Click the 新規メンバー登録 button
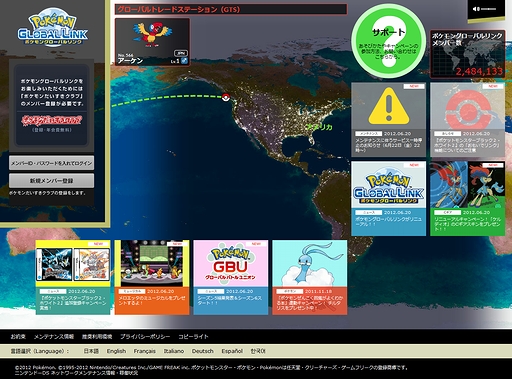The height and width of the screenshot is (379, 512). 51,181
